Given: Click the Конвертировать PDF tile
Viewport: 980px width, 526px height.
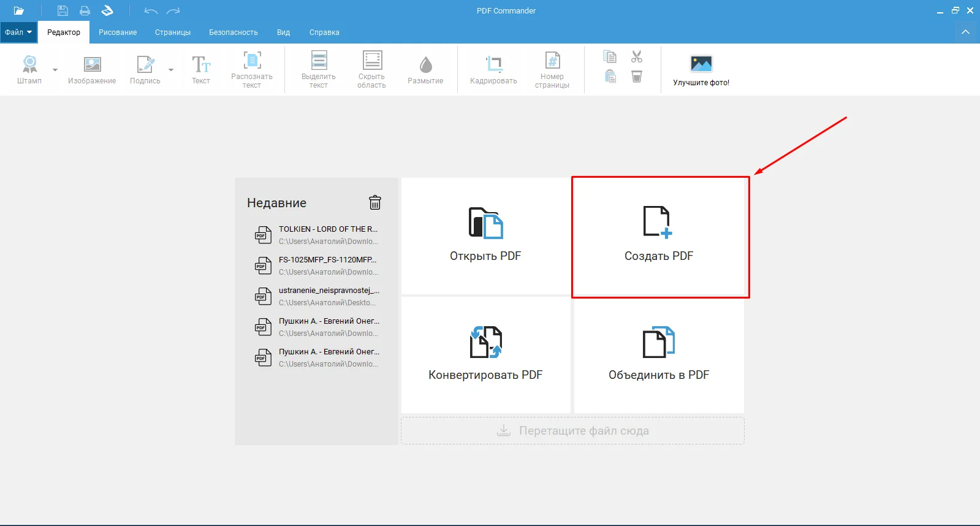Looking at the screenshot, I should point(485,355).
